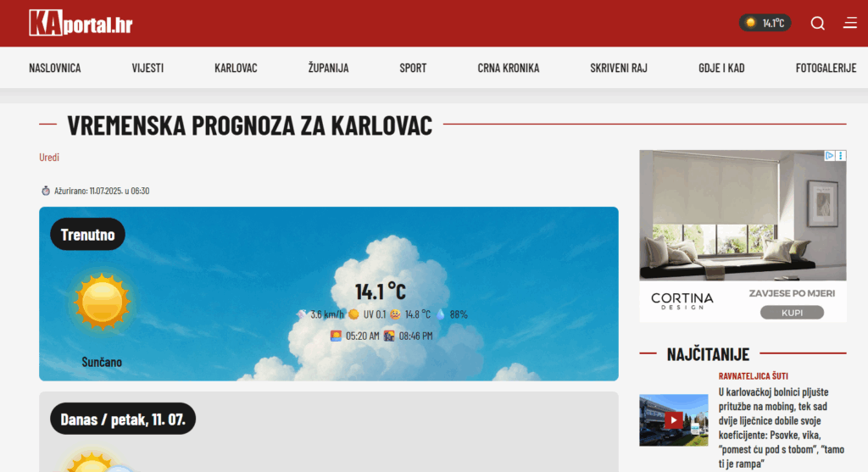Click the stopwatch icon beside Ažurirano
The height and width of the screenshot is (472, 868).
tap(46, 191)
